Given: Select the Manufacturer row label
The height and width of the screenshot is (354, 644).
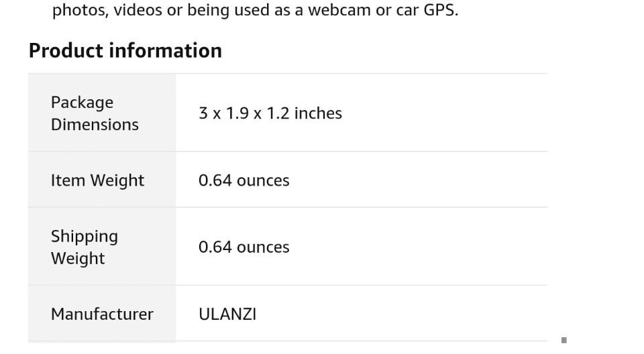Looking at the screenshot, I should coord(102,314).
